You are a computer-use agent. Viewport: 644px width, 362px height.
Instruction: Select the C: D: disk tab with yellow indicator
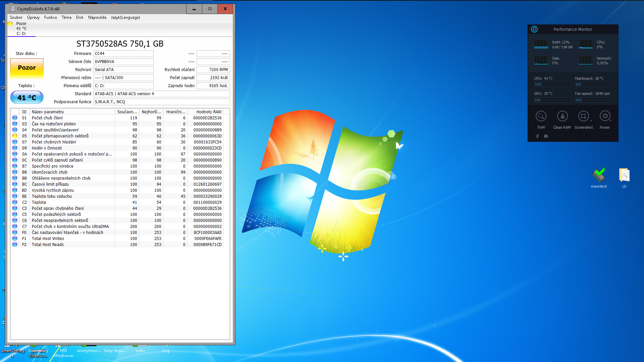pos(21,28)
